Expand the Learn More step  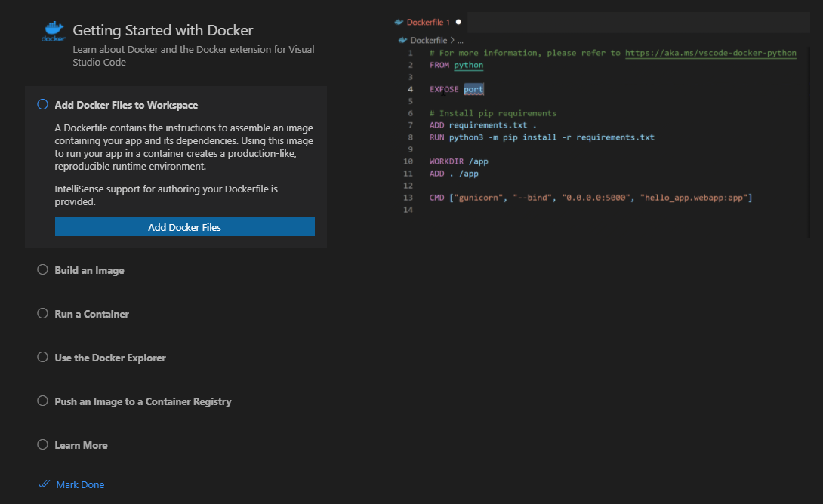coord(81,445)
